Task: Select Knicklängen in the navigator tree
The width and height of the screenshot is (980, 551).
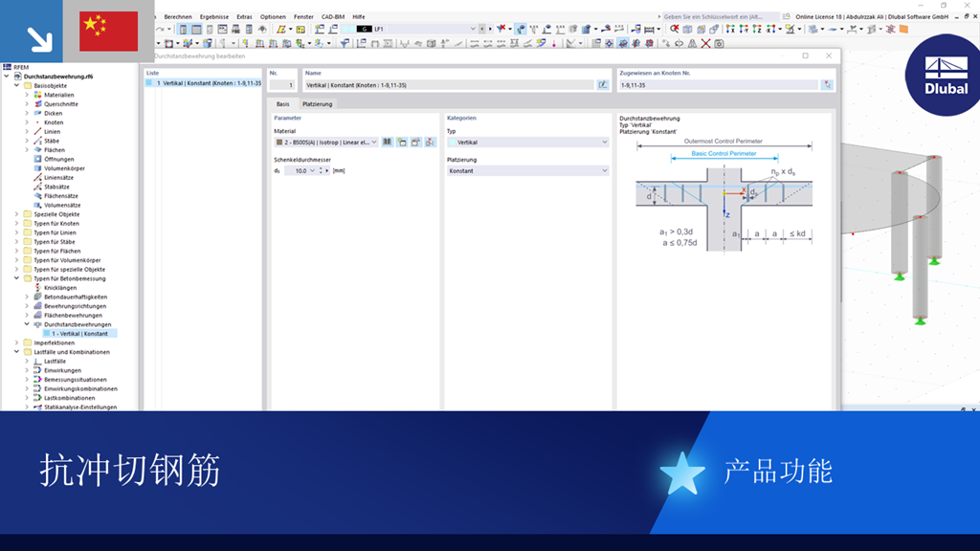Action: click(60, 288)
